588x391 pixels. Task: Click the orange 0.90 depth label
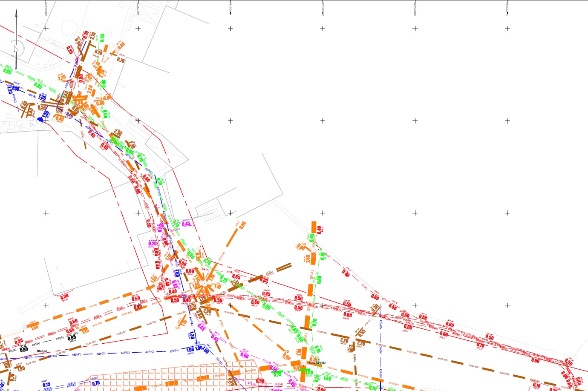(243, 225)
